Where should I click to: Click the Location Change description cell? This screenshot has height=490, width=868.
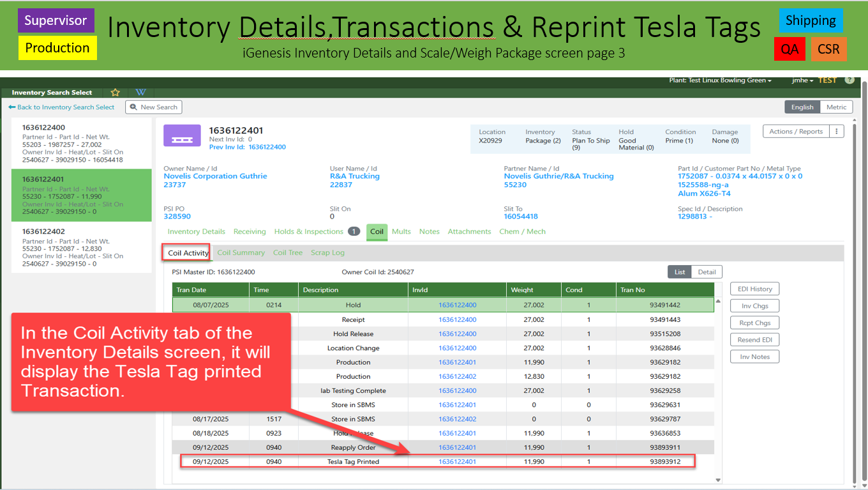pyautogui.click(x=353, y=348)
